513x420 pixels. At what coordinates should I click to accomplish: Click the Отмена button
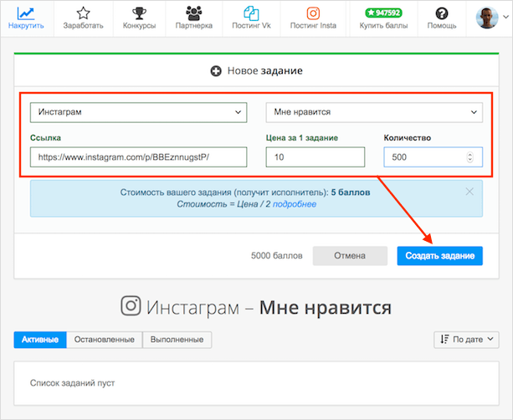pyautogui.click(x=350, y=256)
